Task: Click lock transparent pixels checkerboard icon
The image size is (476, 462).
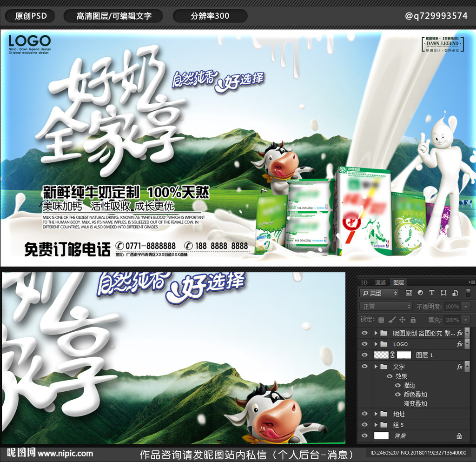Action: (x=381, y=320)
